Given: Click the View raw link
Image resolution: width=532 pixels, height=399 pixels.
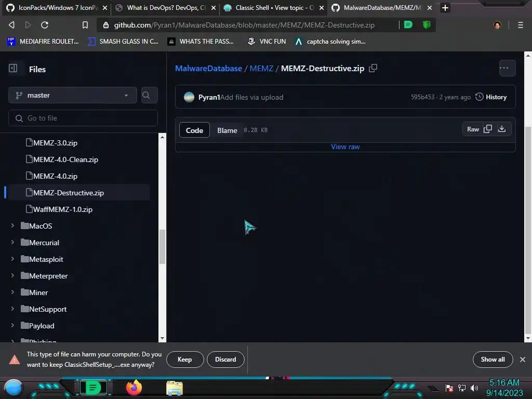Looking at the screenshot, I should (x=345, y=147).
